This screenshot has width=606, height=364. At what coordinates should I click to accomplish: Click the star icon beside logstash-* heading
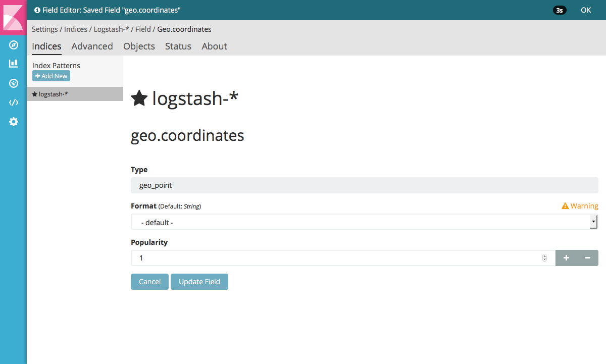pyautogui.click(x=139, y=98)
